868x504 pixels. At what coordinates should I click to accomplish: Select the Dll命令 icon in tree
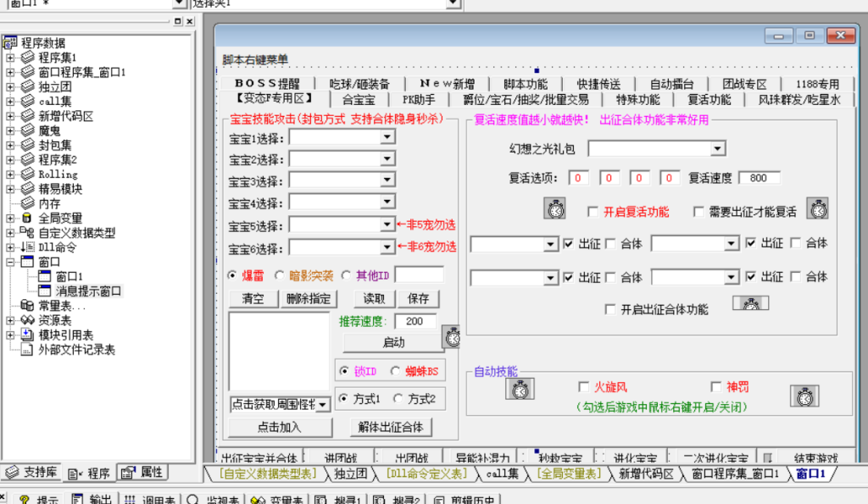(27, 246)
